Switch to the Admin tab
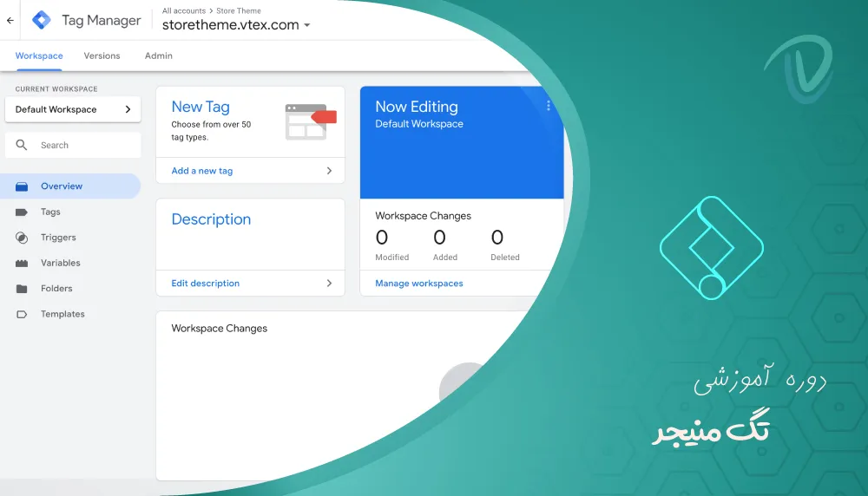The image size is (868, 496). click(x=159, y=55)
